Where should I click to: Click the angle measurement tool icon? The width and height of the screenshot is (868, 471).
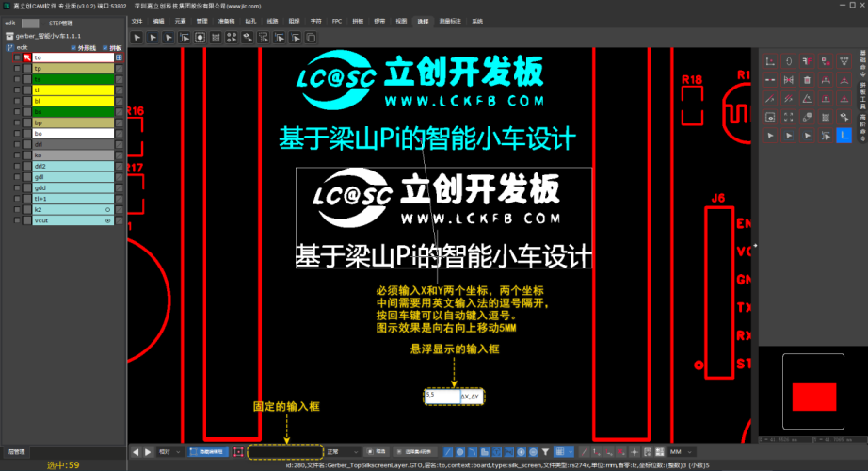click(x=807, y=99)
